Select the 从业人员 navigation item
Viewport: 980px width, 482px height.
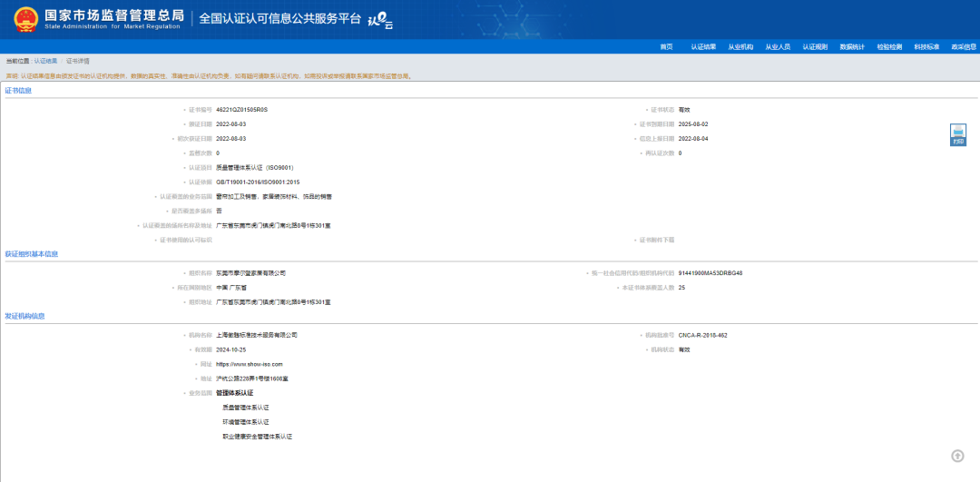(x=778, y=46)
